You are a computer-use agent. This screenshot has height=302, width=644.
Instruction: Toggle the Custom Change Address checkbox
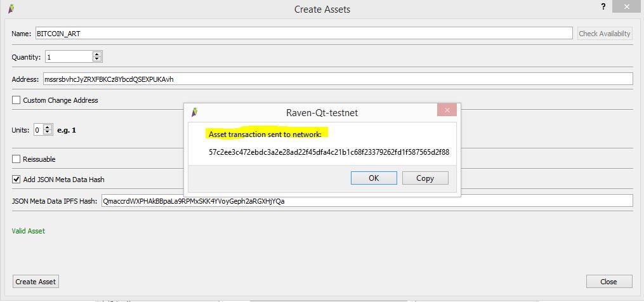coord(16,100)
